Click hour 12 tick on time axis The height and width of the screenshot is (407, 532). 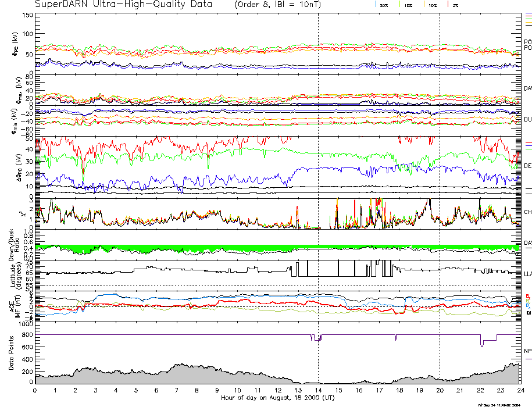coord(278,390)
